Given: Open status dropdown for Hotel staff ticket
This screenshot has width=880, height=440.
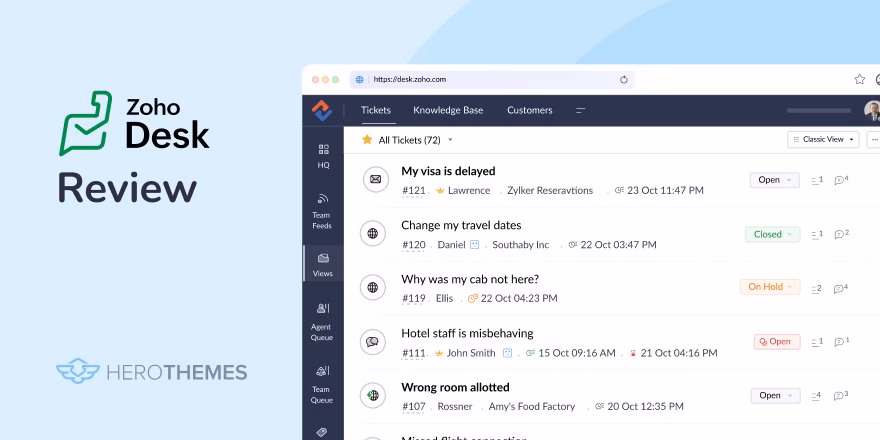Looking at the screenshot, I should [x=777, y=342].
